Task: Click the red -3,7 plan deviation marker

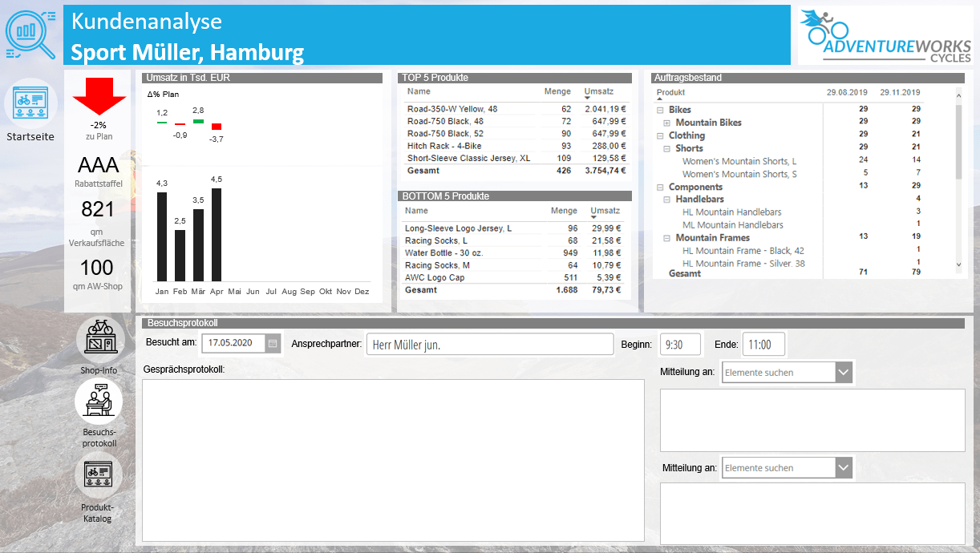Action: (x=217, y=127)
